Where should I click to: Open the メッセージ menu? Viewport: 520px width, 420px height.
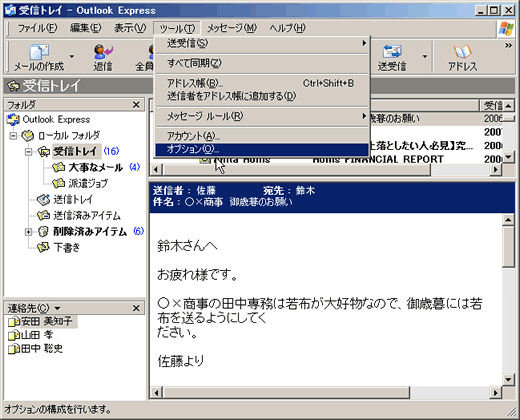click(x=232, y=28)
